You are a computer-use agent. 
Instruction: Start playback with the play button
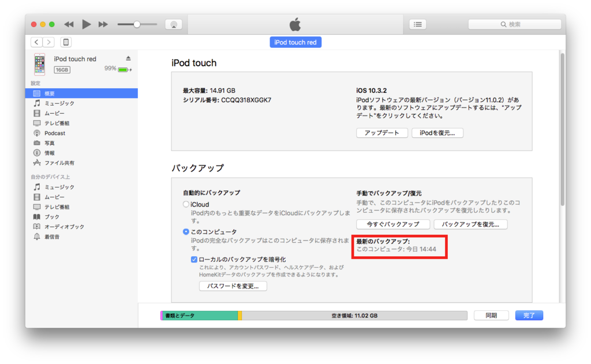tap(87, 24)
